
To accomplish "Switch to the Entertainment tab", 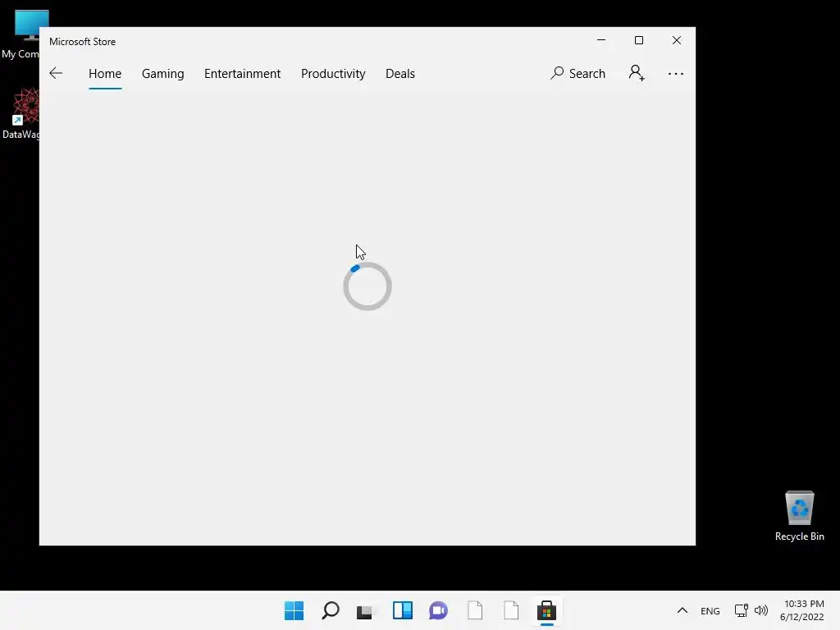I will click(x=242, y=73).
